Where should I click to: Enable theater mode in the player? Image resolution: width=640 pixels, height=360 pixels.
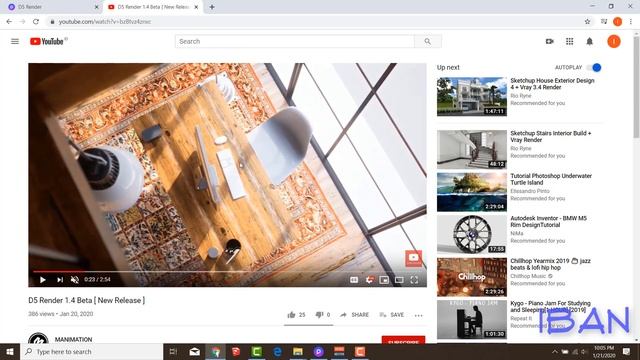pyautogui.click(x=399, y=280)
